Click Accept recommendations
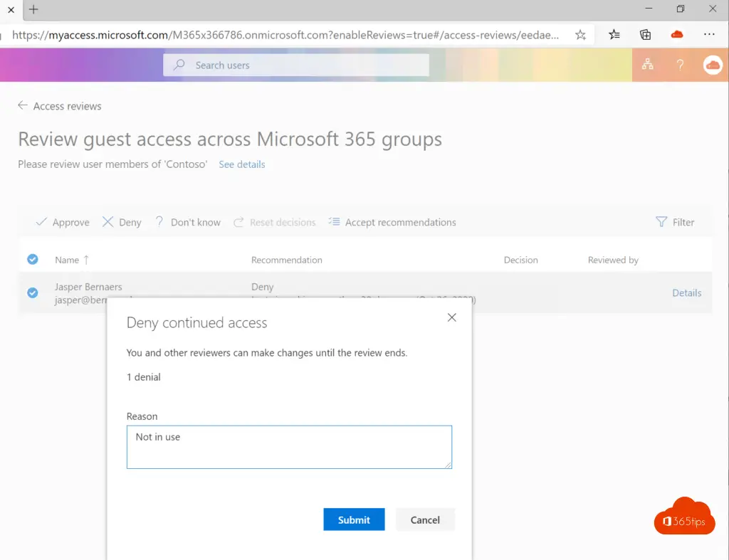The height and width of the screenshot is (560, 729). (x=392, y=222)
